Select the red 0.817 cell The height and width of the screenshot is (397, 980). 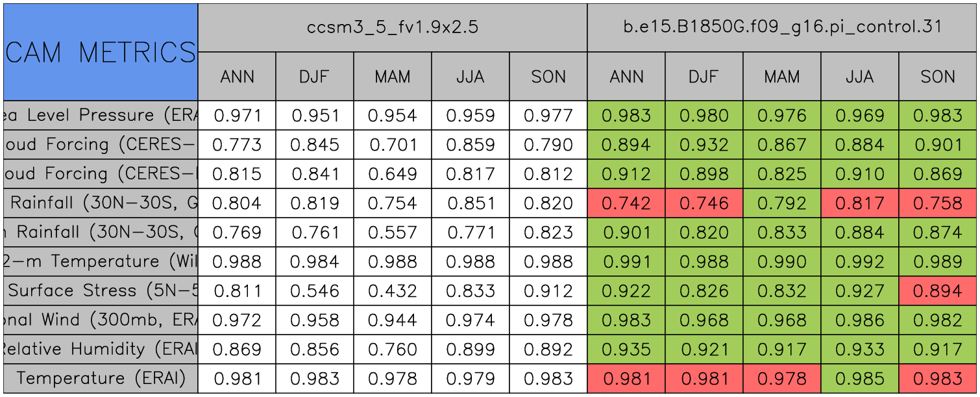(x=860, y=203)
